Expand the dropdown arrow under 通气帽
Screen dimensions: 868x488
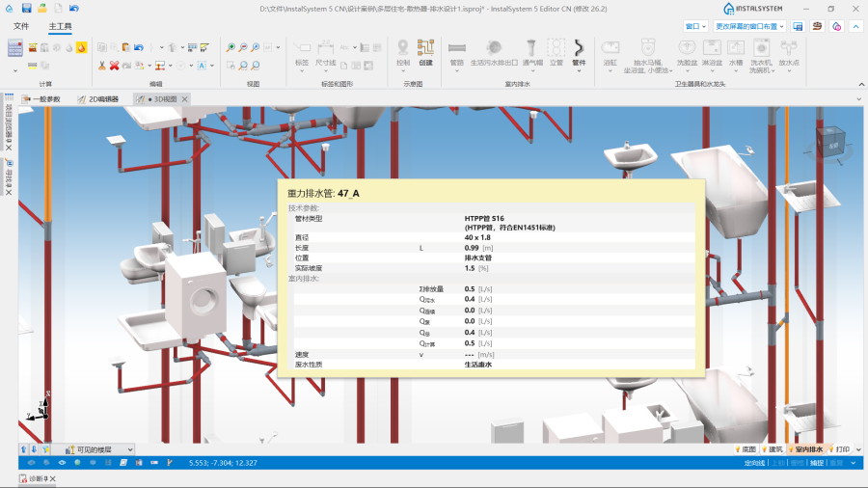(x=532, y=70)
